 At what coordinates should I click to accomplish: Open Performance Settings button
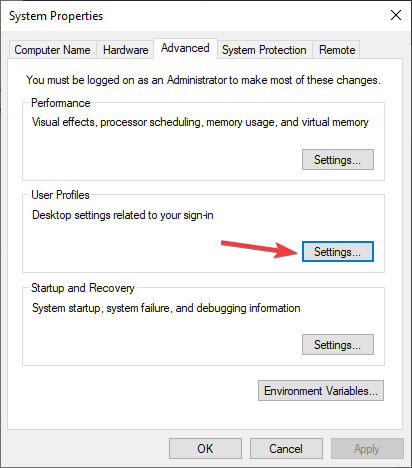pos(338,160)
